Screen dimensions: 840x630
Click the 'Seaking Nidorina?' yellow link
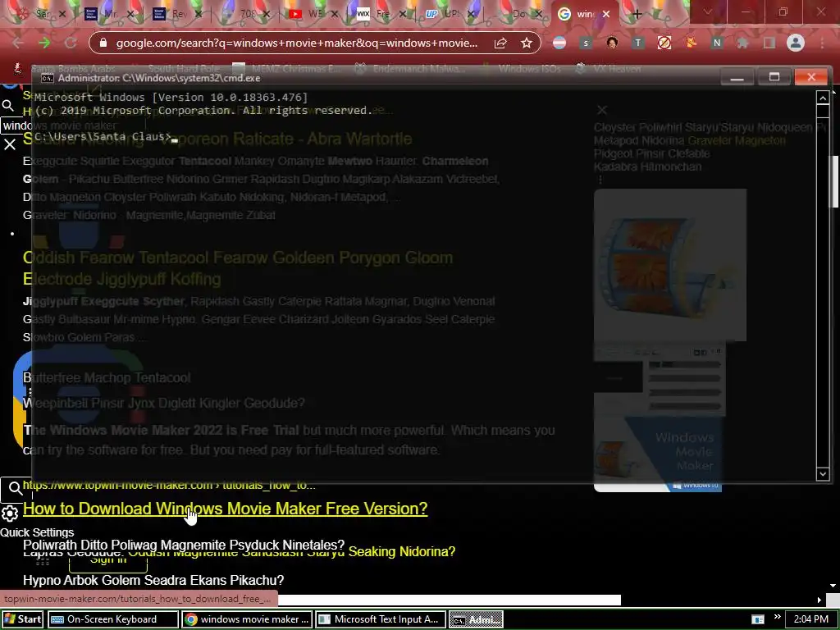(402, 551)
